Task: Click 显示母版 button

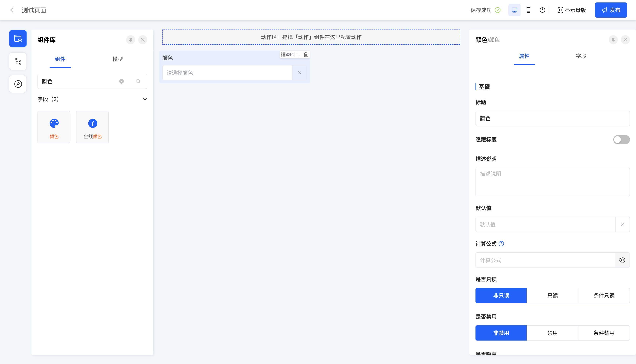Action: point(572,10)
